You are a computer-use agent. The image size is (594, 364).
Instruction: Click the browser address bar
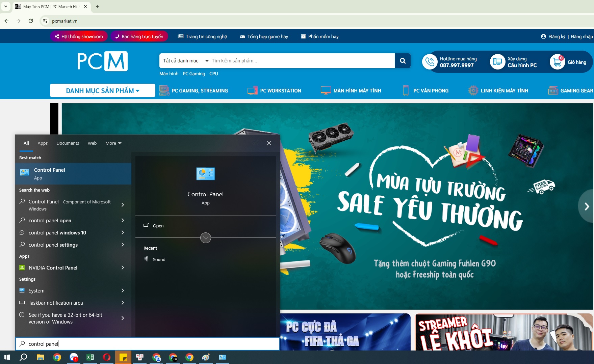[x=317, y=21]
